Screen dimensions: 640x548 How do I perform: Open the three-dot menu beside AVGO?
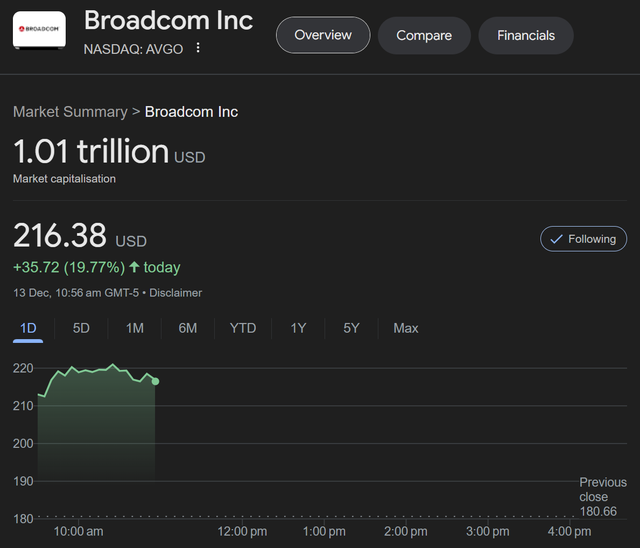198,48
